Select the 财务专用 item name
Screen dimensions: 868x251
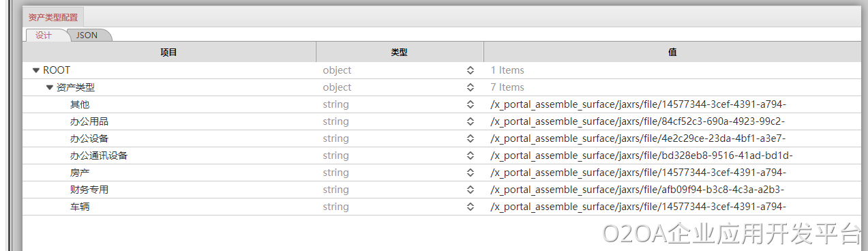click(x=89, y=190)
